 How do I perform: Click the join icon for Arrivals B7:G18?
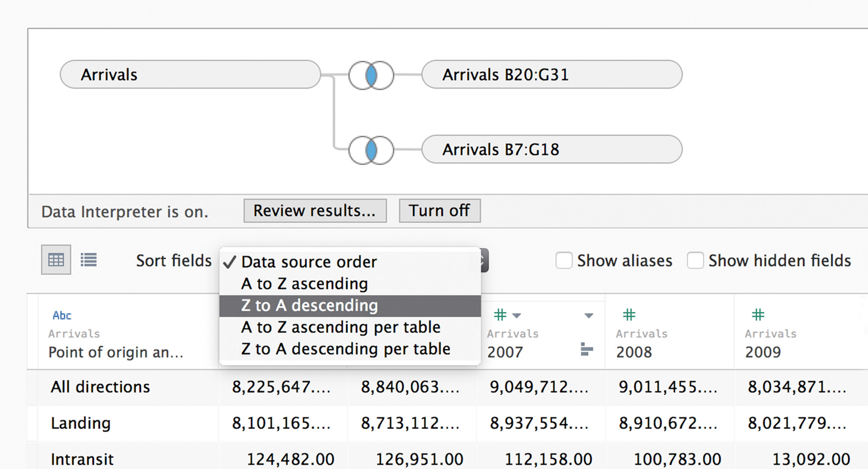pyautogui.click(x=371, y=150)
